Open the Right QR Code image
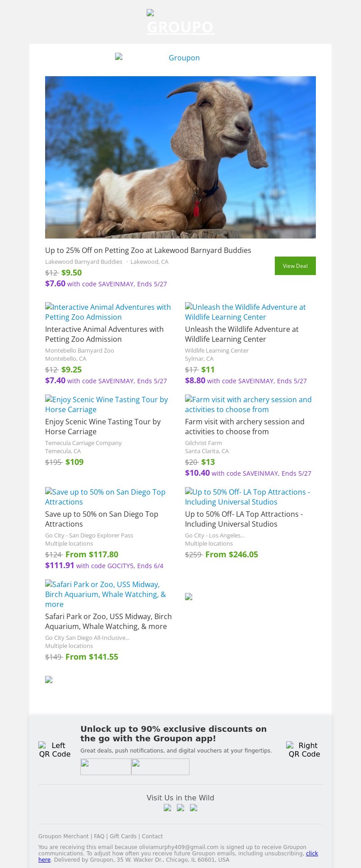 304,749
